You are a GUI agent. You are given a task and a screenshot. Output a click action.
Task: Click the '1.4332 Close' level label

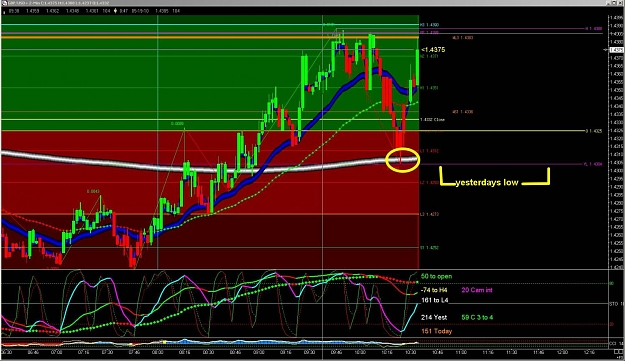point(432,120)
